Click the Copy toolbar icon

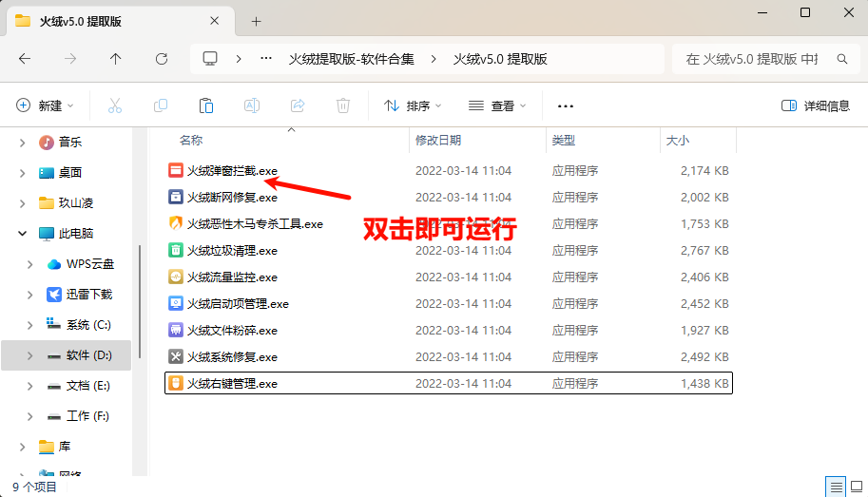tap(161, 105)
